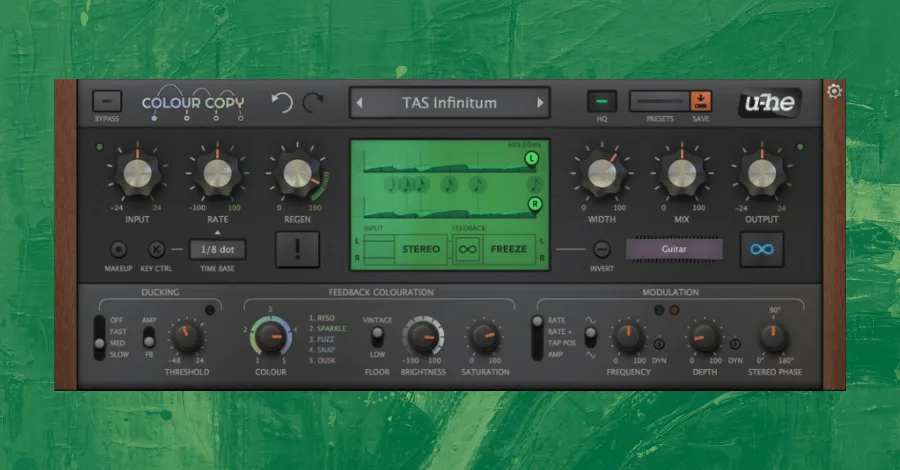This screenshot has width=900, height=470.
Task: Open settings with the gear icon
Action: point(834,91)
